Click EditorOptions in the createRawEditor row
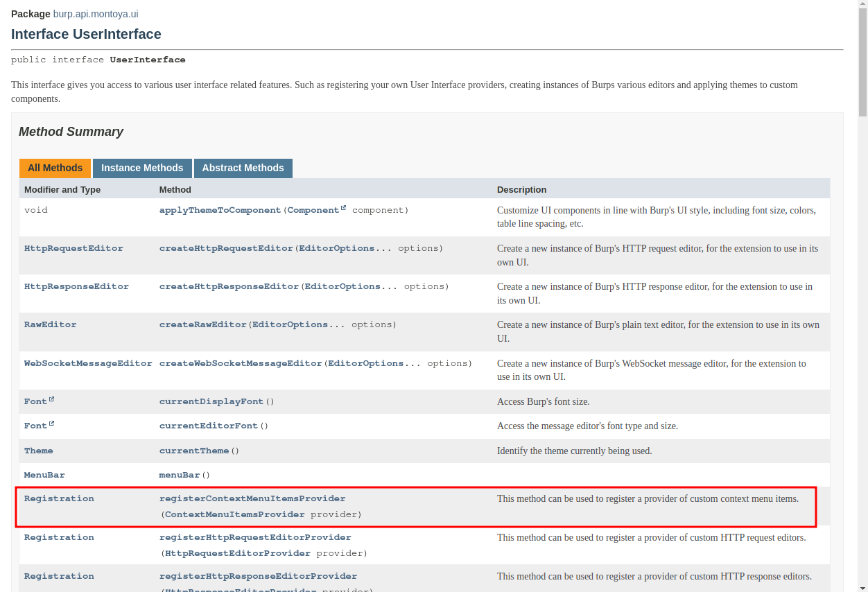868x592 pixels. click(290, 324)
